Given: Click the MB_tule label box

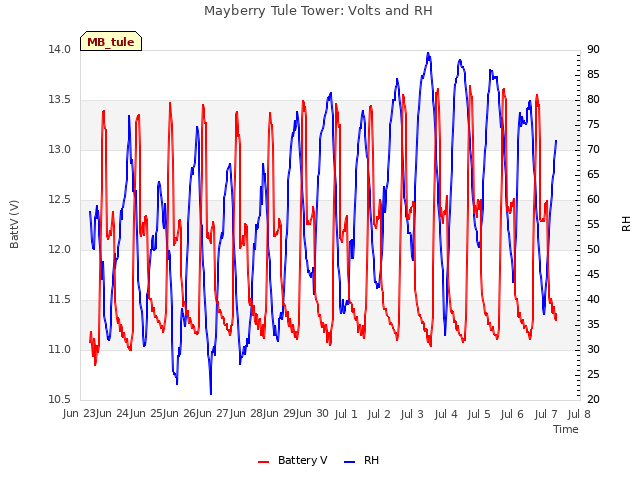Looking at the screenshot, I should [x=111, y=42].
